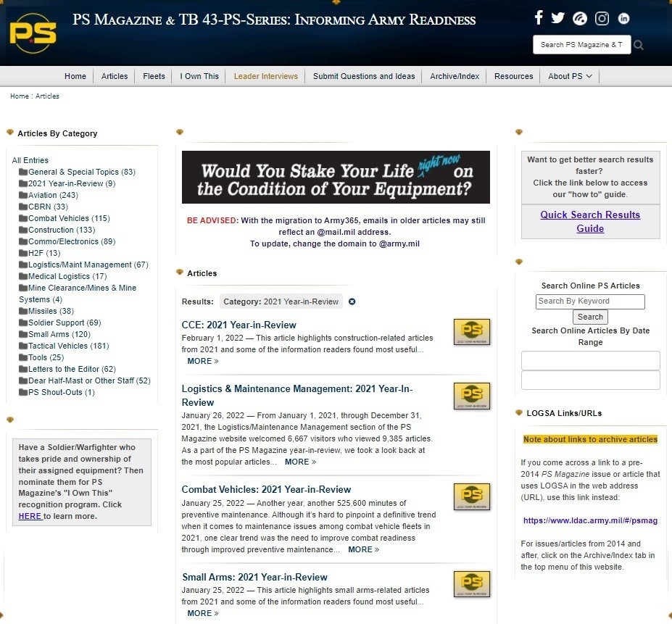
Task: Open Submit Questions and Ideas menu item
Action: coord(364,76)
